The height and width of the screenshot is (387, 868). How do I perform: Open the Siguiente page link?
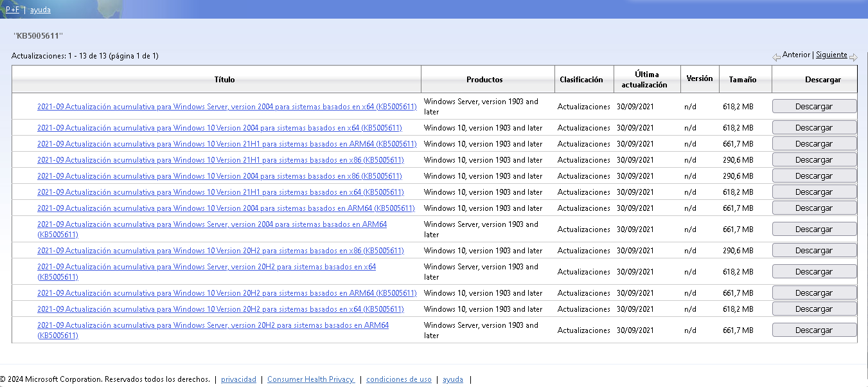(831, 55)
